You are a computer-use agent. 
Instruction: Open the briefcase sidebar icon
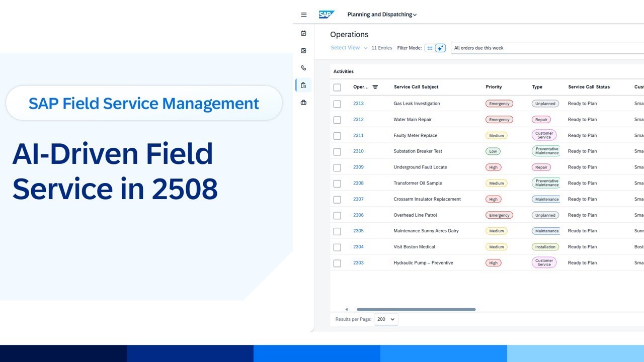tap(303, 103)
